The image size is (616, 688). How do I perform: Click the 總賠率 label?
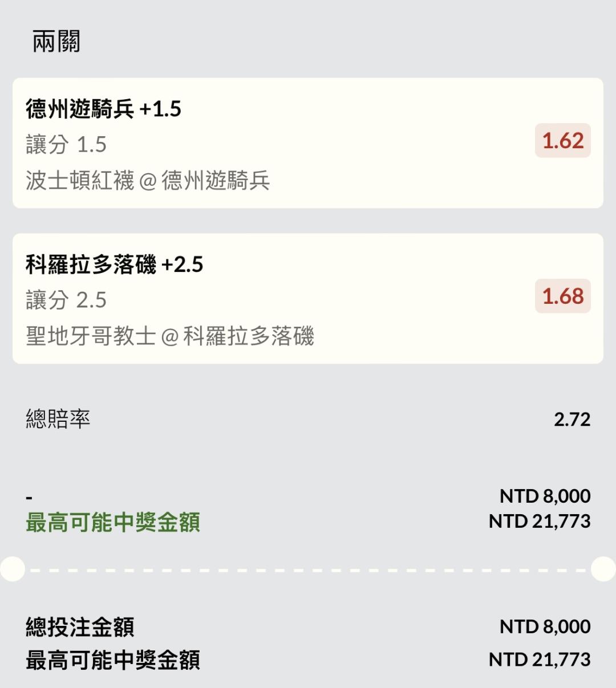pos(58,419)
